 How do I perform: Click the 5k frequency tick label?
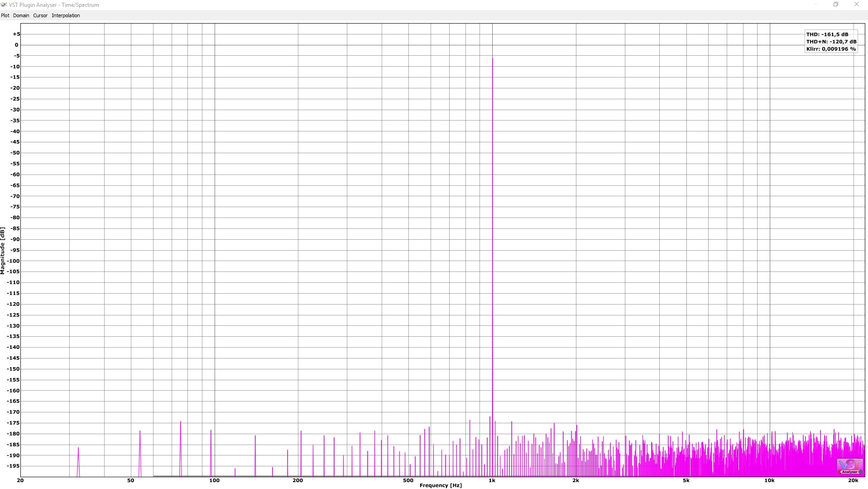pos(686,480)
